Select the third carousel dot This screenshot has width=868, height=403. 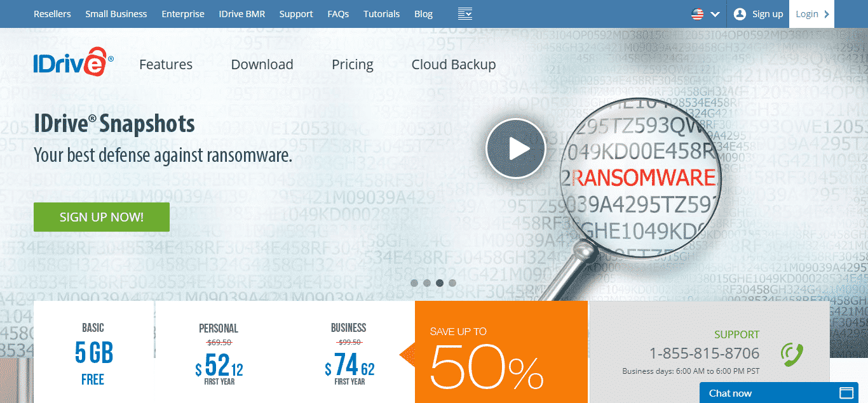[x=440, y=283]
